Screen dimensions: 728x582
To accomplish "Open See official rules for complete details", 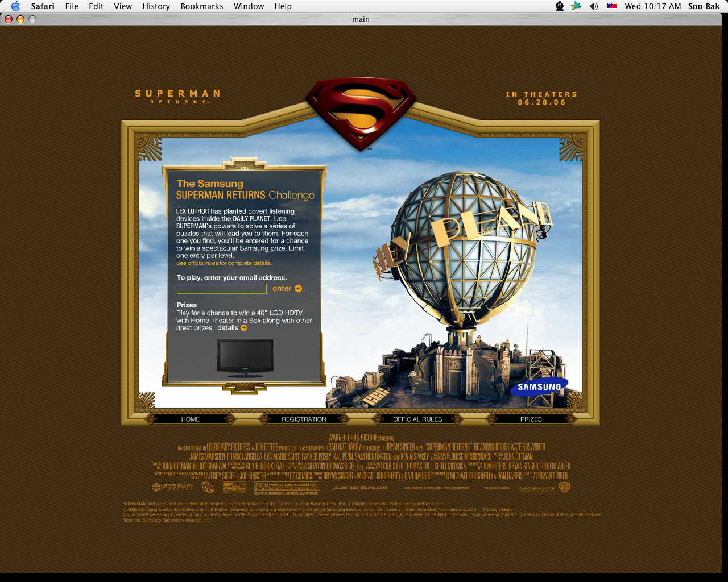I will pos(224,263).
